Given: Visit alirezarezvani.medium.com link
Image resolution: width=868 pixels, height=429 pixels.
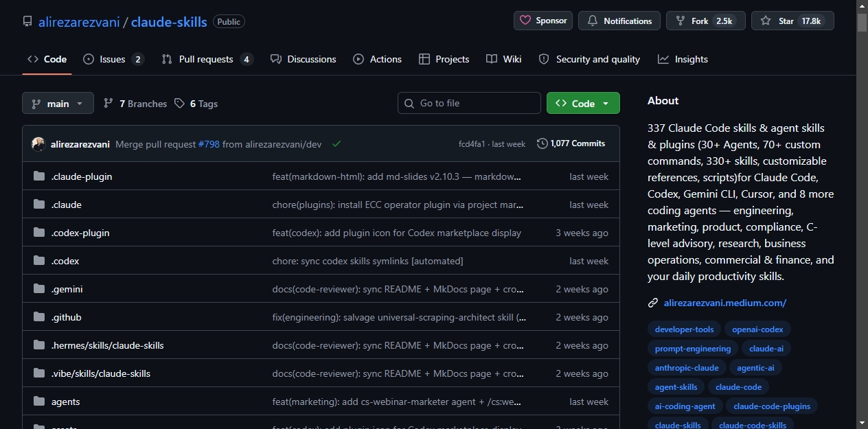Looking at the screenshot, I should coord(725,303).
